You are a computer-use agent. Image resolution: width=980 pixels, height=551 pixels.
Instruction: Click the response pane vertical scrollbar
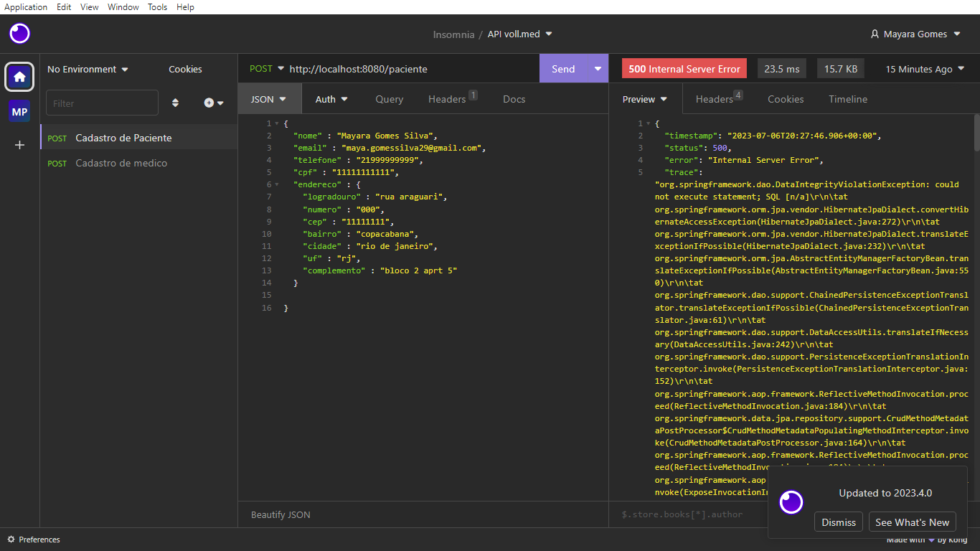point(976,132)
